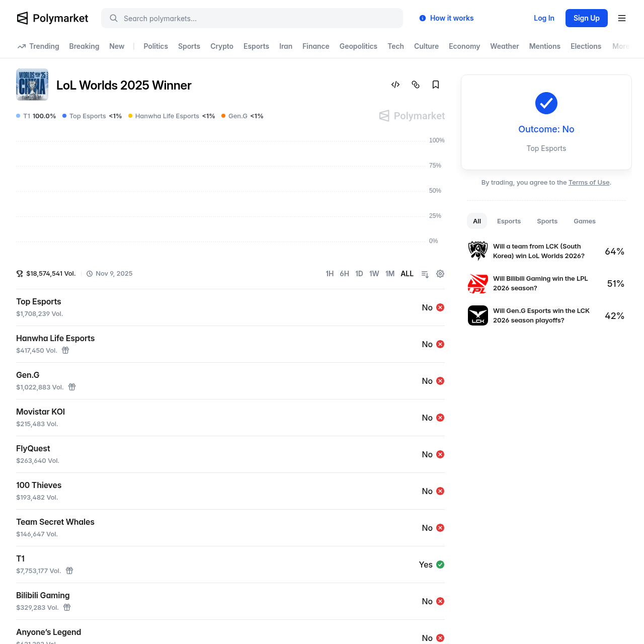
Task: Click the gift icon in Gen.G row
Action: point(72,387)
